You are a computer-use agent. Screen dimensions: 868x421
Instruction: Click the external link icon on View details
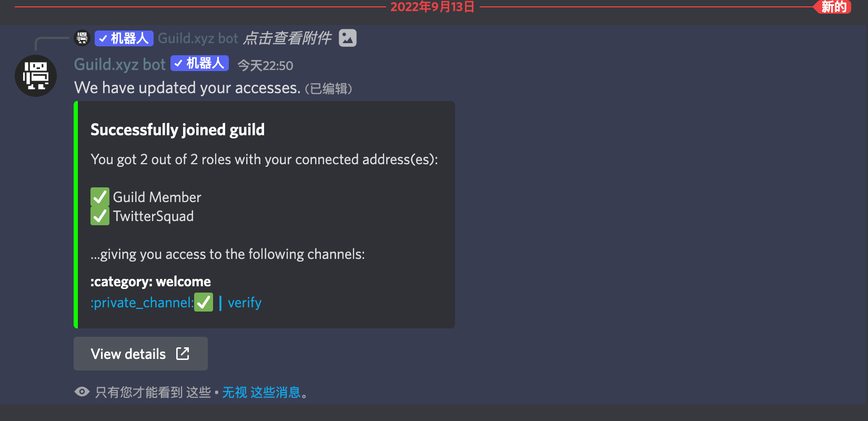[x=183, y=354]
